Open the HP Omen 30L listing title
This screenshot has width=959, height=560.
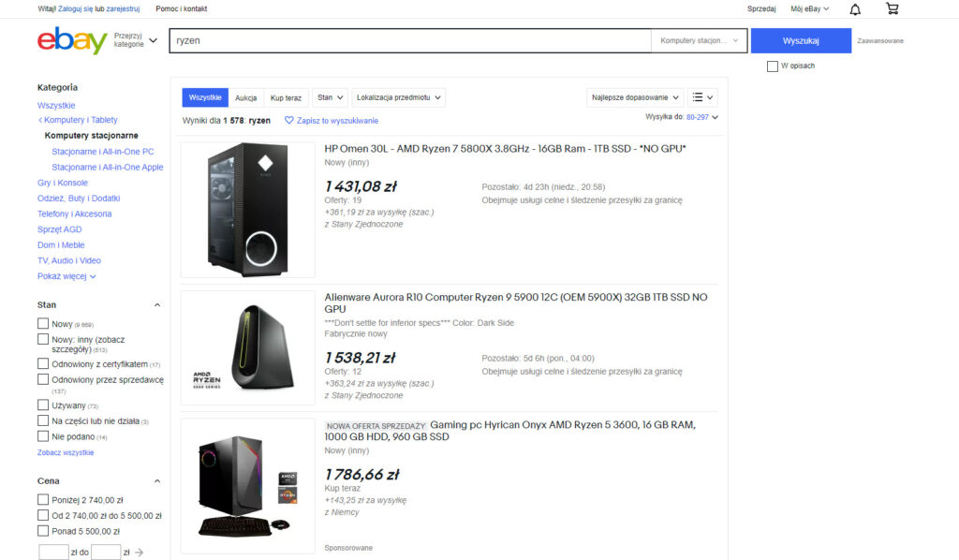tap(505, 149)
